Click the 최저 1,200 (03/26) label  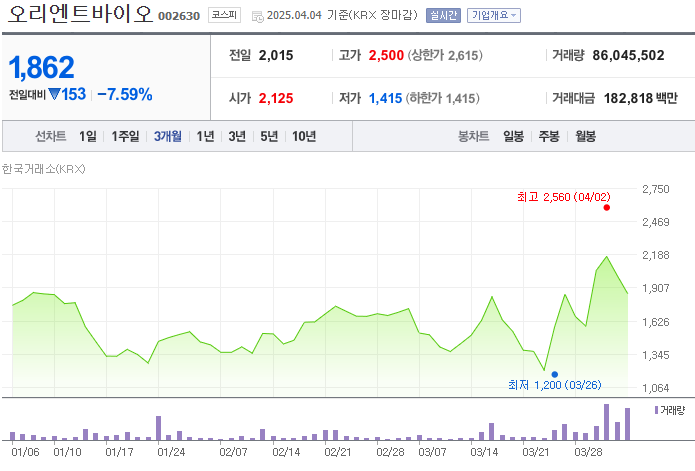(554, 385)
